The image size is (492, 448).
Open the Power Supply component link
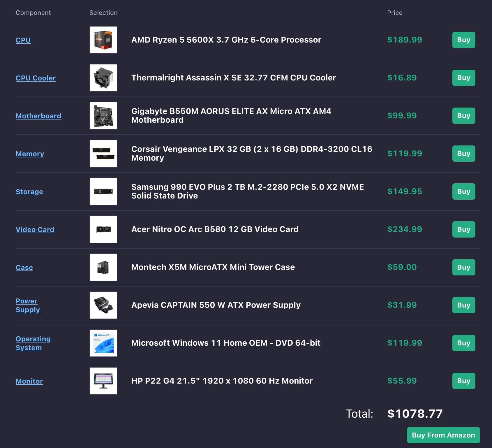click(27, 305)
